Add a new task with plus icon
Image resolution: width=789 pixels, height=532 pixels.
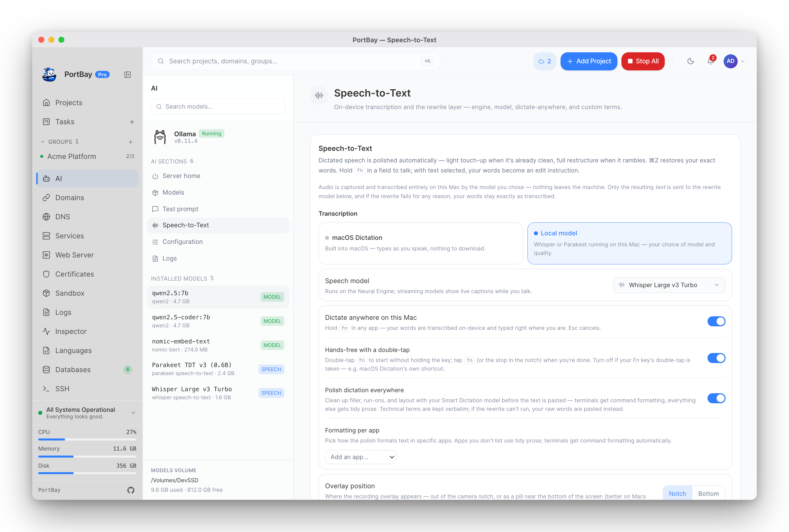tap(132, 122)
